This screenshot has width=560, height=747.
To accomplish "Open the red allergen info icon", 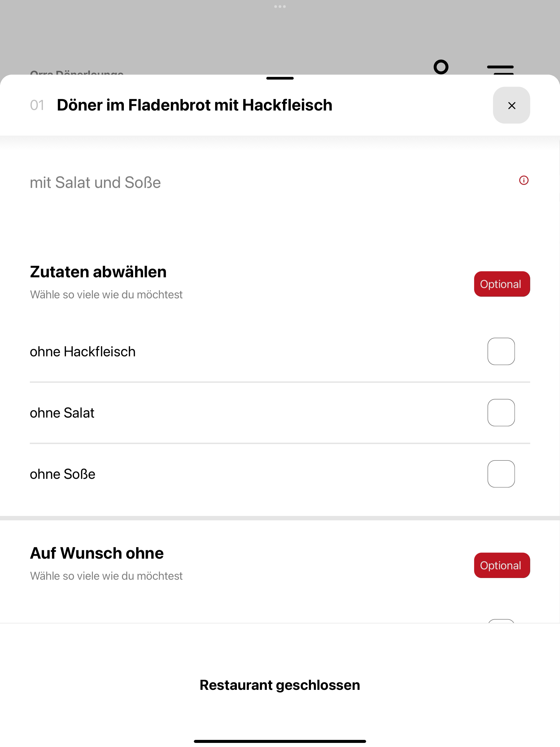I will pos(524,180).
